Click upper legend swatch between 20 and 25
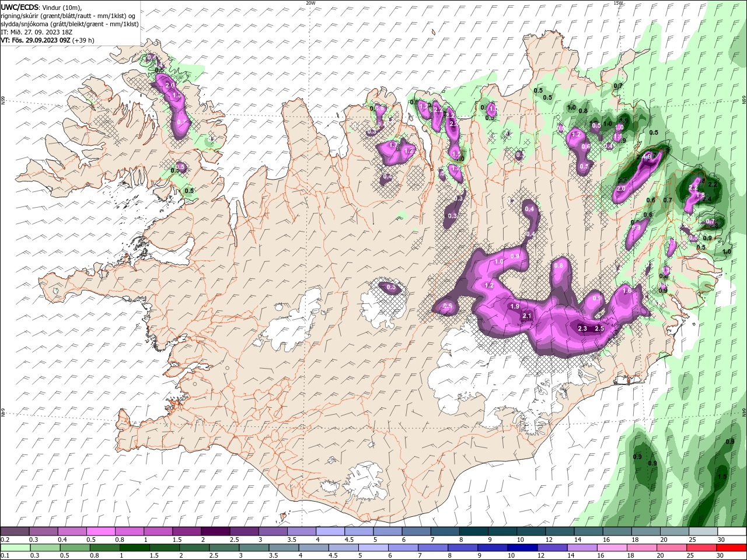 click(675, 531)
